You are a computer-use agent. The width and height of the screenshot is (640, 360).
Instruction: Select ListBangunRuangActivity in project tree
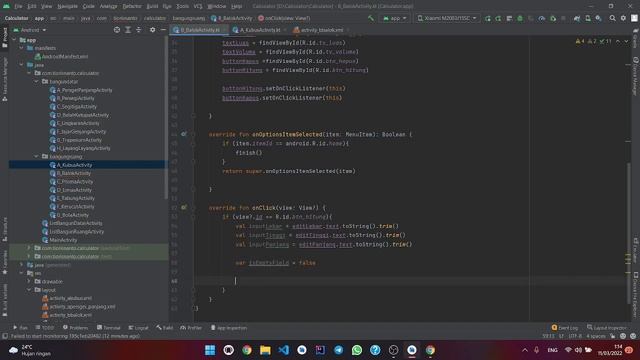[x=76, y=231]
